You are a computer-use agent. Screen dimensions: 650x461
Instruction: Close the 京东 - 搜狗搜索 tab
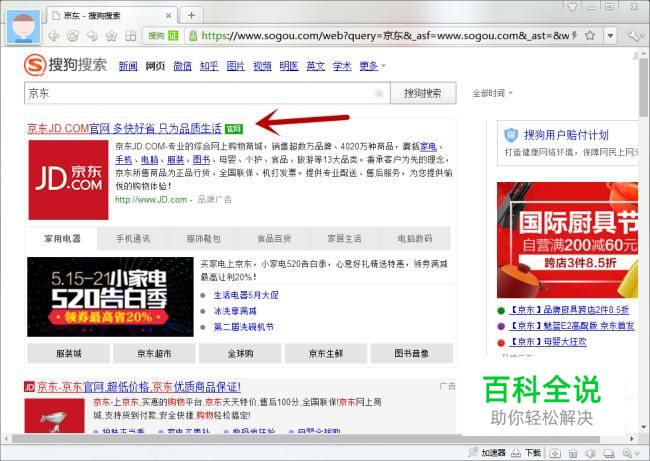[169, 16]
